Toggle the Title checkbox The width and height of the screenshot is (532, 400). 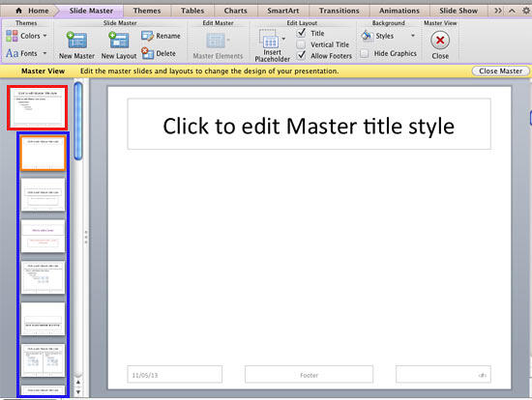(x=301, y=33)
